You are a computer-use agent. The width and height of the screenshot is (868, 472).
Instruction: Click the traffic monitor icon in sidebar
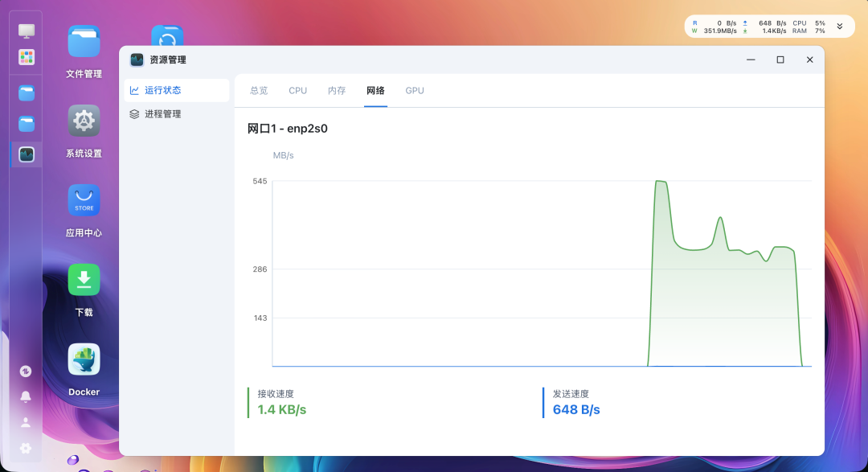(x=25, y=371)
